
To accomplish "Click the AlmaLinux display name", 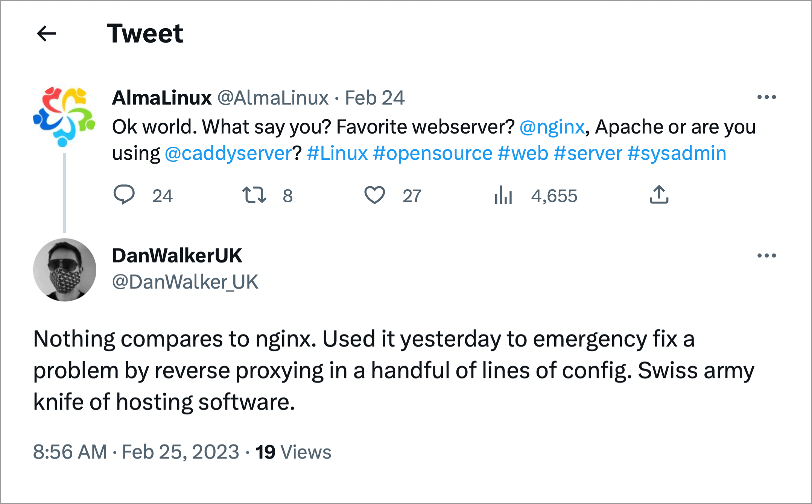I will tap(162, 98).
